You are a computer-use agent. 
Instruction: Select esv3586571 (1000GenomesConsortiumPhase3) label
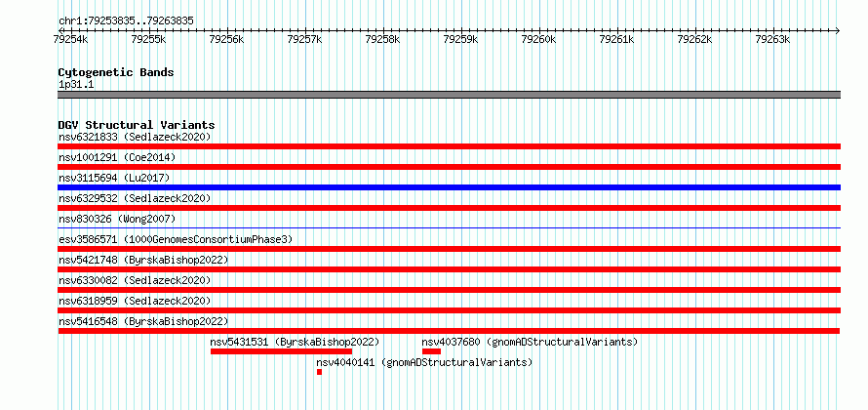click(176, 239)
